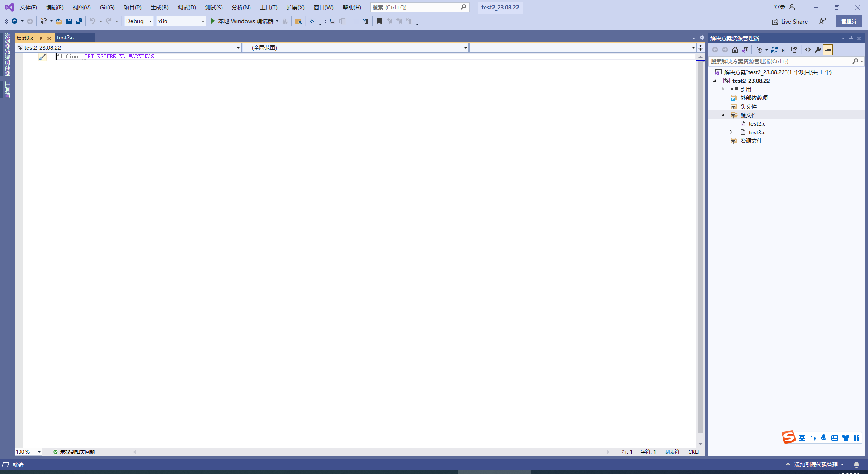Click the Solution Explorer refresh sync icon
Viewport: 868px width, 474px height.
coord(774,50)
